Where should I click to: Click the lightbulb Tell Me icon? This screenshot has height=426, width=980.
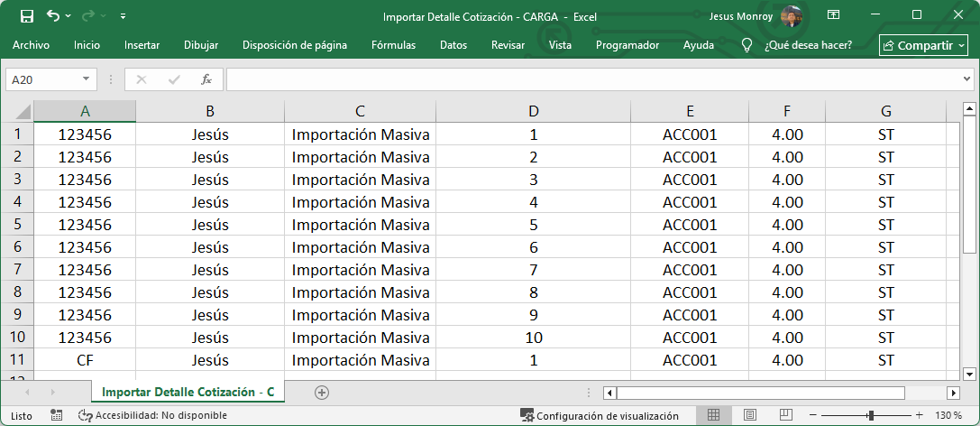(x=746, y=45)
